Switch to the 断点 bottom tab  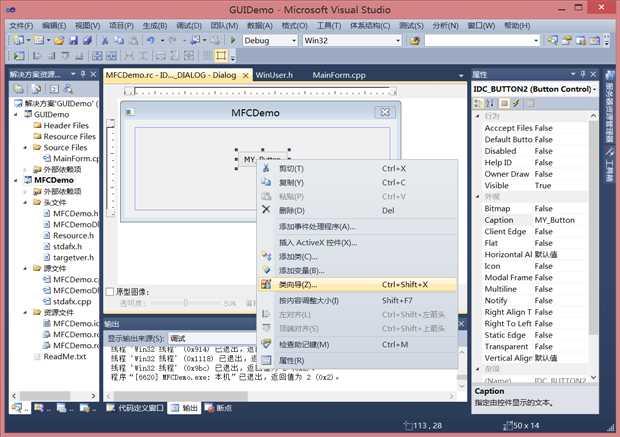(218, 408)
